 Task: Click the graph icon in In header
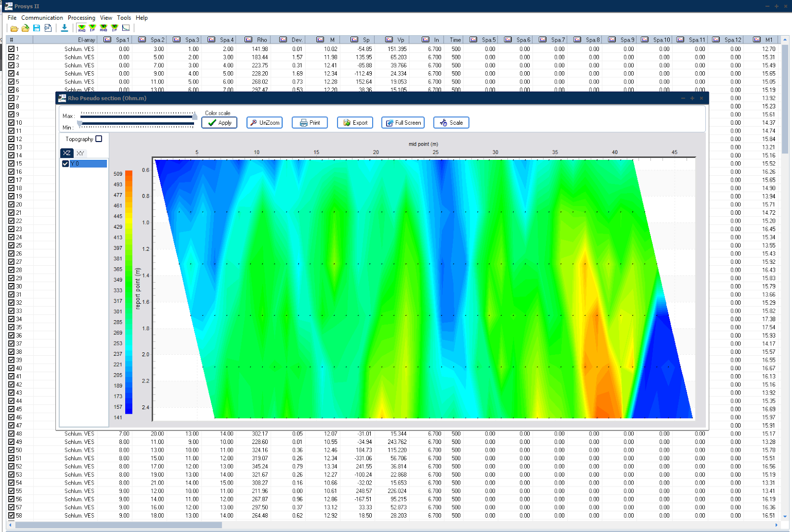(x=426, y=40)
